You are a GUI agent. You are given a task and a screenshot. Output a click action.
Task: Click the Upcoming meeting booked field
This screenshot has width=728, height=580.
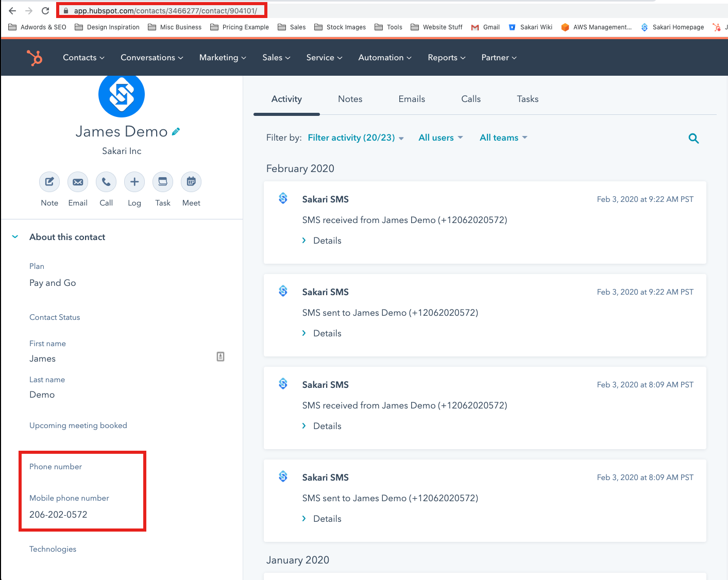point(78,425)
